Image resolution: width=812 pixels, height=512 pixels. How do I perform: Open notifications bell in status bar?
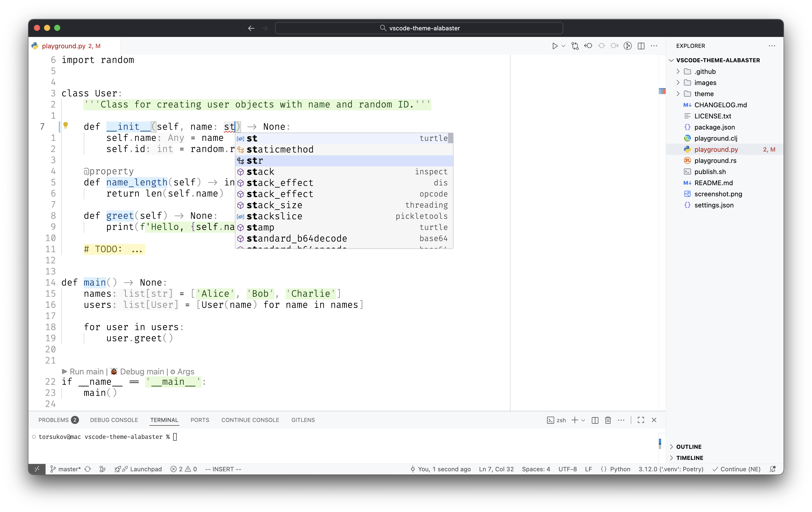[x=773, y=469]
